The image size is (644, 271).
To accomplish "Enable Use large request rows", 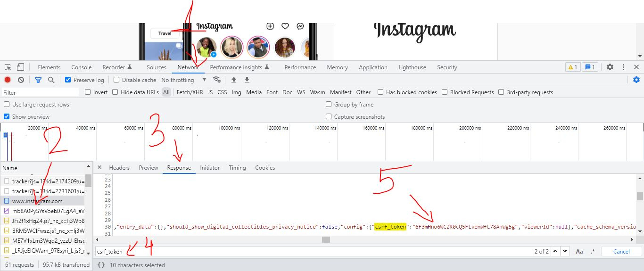I will 7,105.
